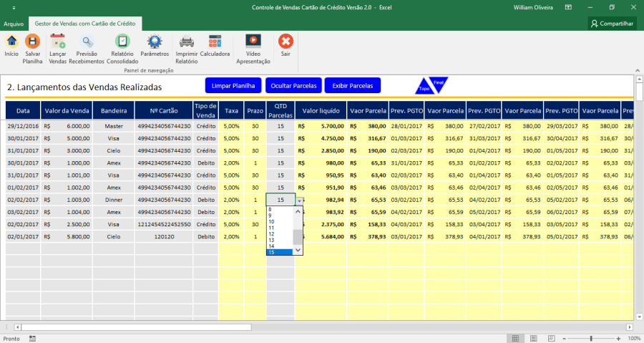Select Valor líquido 5.684,00 cell
This screenshot has width=644, height=343.
[321, 236]
